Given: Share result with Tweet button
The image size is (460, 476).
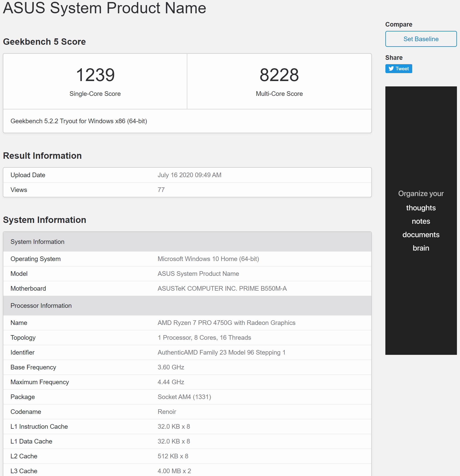Looking at the screenshot, I should (399, 69).
